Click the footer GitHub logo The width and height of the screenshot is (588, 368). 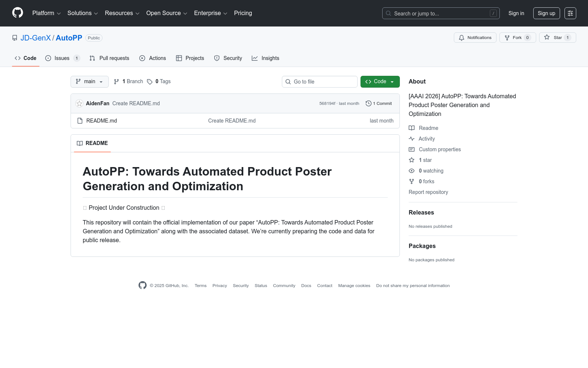click(x=143, y=285)
